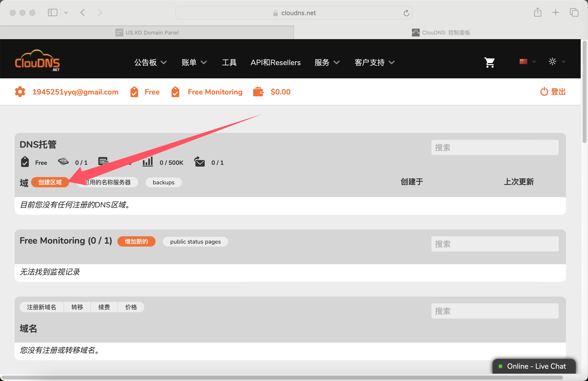Reload the cloudns.net page
Screen dimensions: 588x381
coord(406,13)
